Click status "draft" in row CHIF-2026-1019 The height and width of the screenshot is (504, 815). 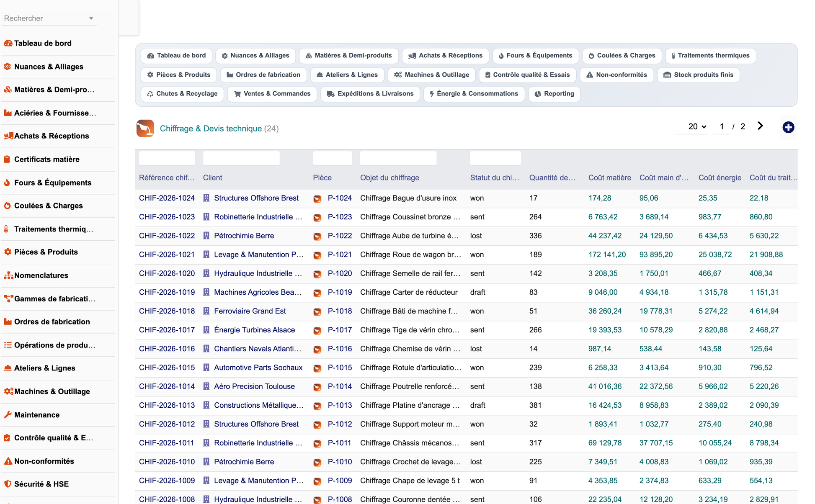click(x=477, y=292)
